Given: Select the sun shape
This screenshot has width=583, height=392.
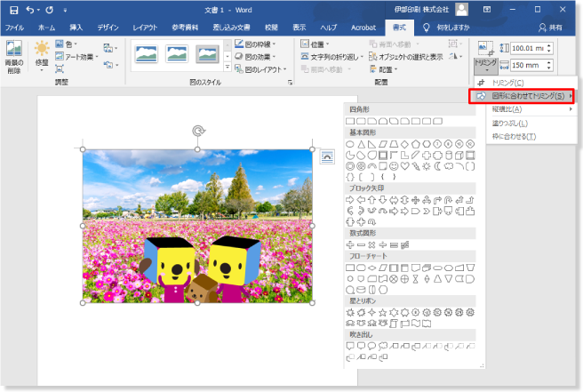Looking at the screenshot, I should coord(427,166).
